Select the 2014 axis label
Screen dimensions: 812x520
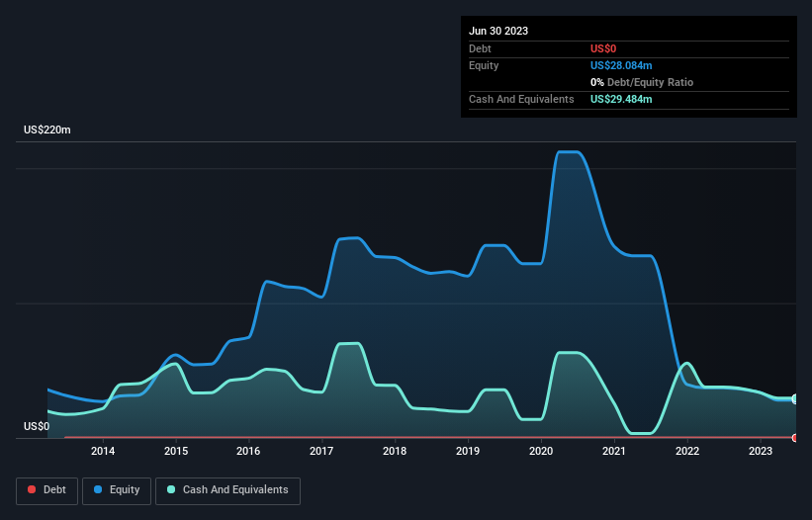[x=103, y=451]
